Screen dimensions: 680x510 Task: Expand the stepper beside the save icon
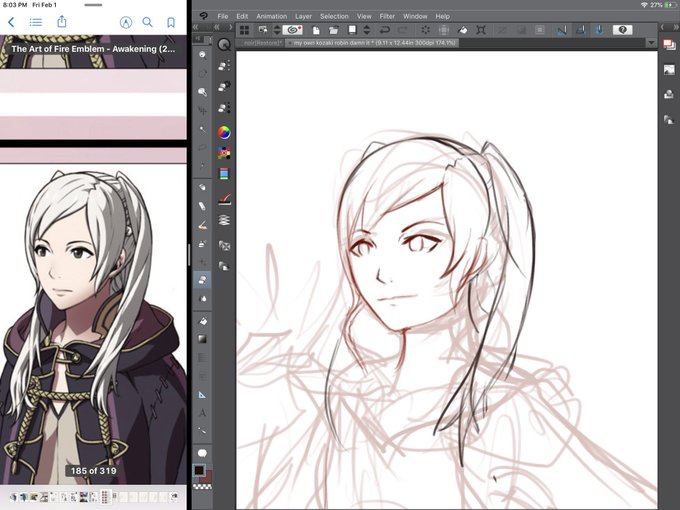coord(367,30)
